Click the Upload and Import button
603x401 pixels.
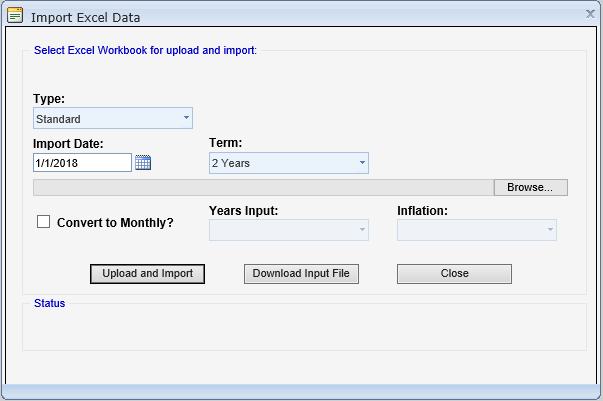click(x=147, y=274)
